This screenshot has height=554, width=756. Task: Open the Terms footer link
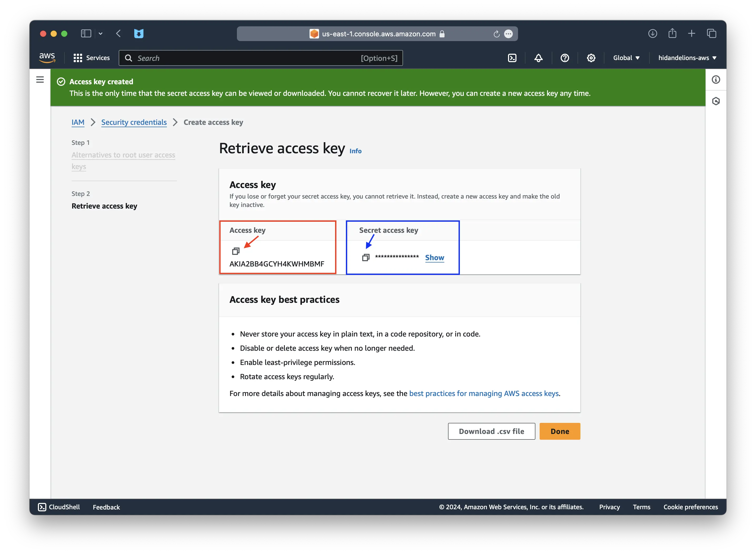pyautogui.click(x=641, y=507)
